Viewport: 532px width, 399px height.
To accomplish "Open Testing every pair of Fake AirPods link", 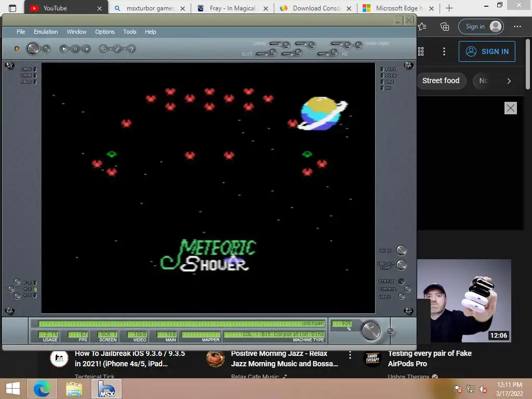I will (430, 358).
